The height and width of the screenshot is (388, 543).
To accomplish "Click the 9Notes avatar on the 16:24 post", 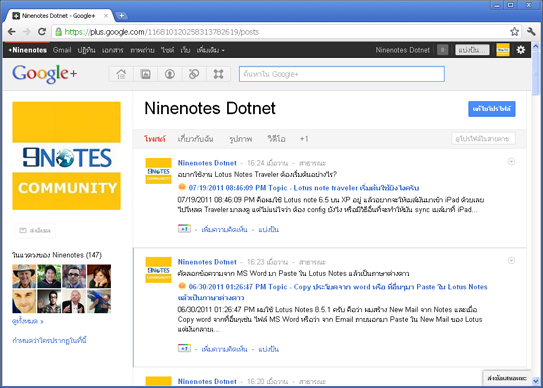I will click(x=158, y=171).
